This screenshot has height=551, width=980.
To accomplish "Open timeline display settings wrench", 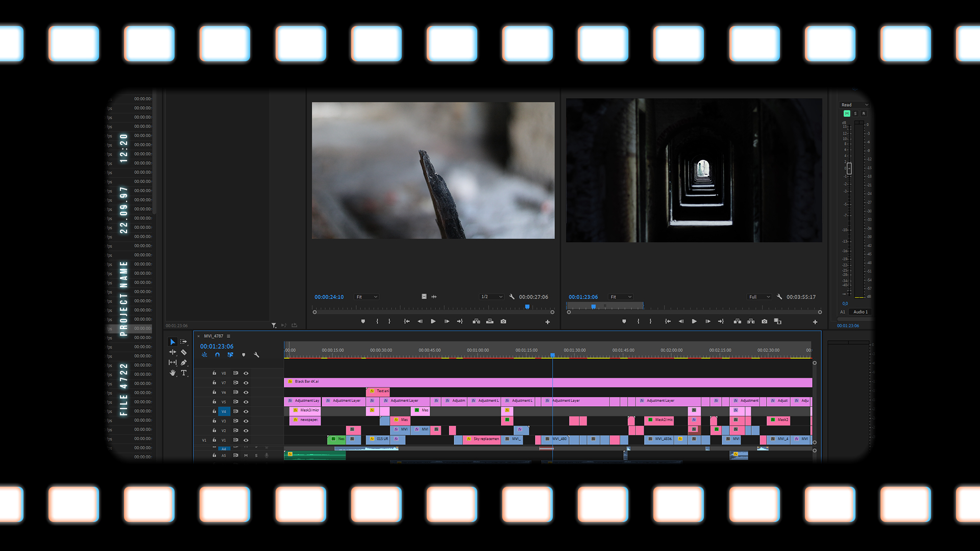I will point(256,355).
